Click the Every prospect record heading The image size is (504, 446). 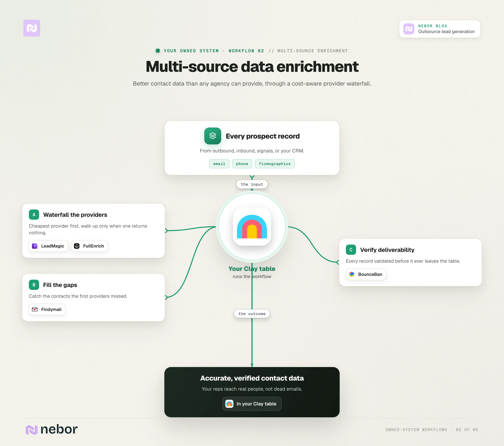263,136
